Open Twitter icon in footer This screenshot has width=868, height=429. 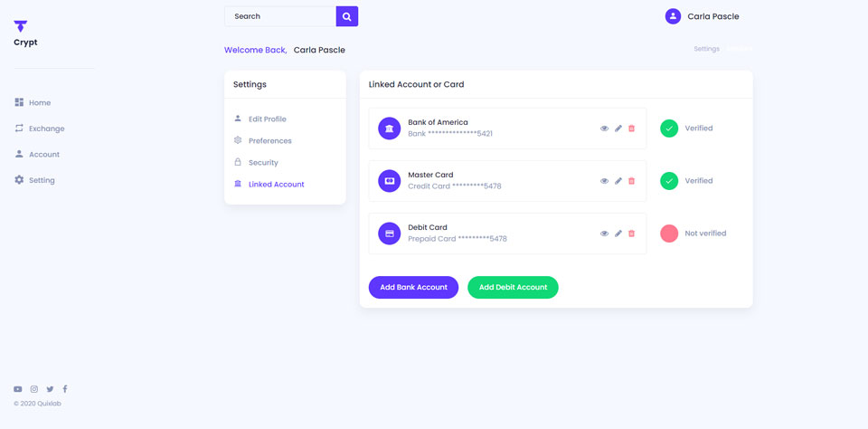[50, 389]
